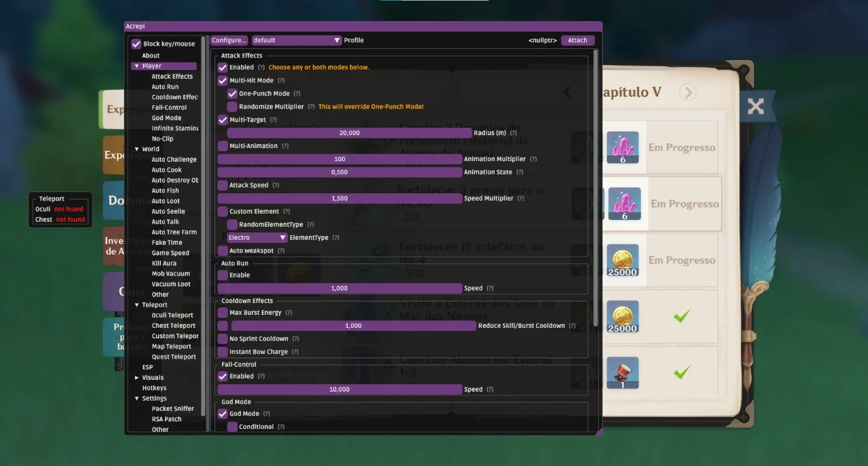This screenshot has height=466, width=868.
Task: Enable Randomize Multiplier checkbox
Action: point(232,107)
